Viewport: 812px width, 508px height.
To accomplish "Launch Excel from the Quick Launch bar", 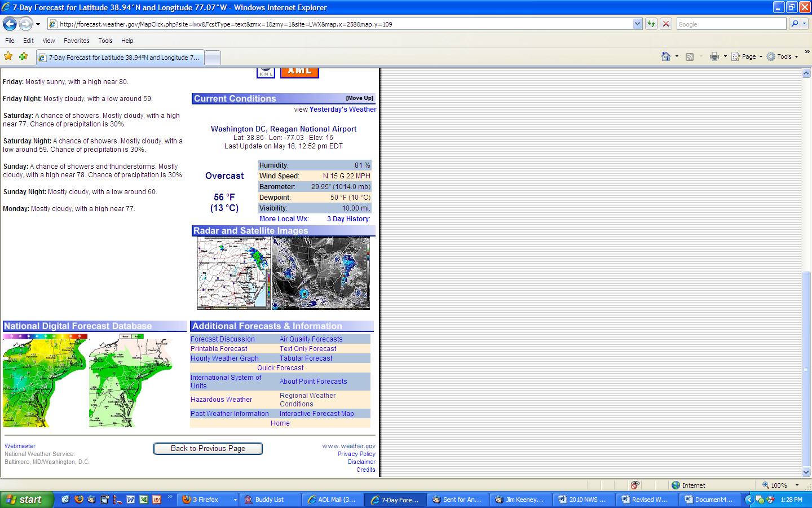I will pyautogui.click(x=144, y=500).
